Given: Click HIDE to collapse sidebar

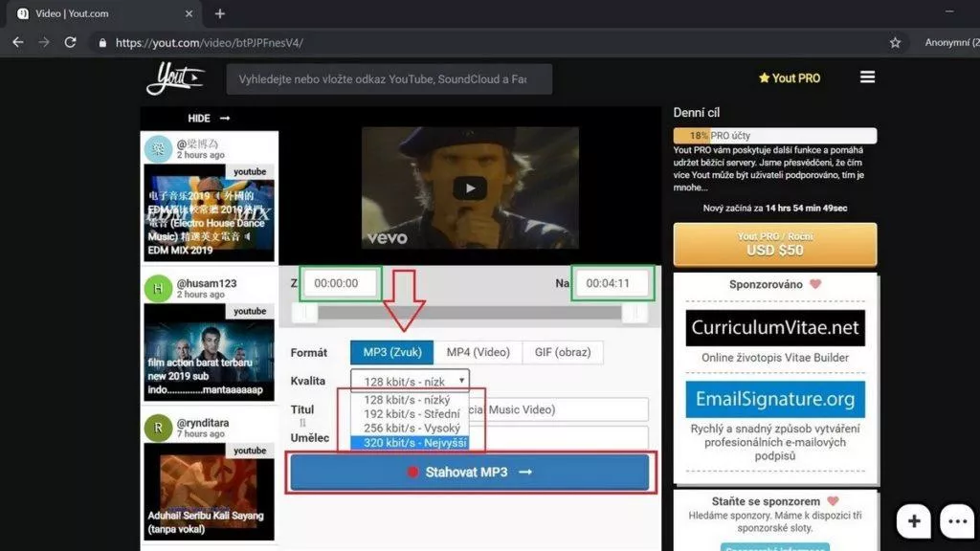Looking at the screenshot, I should coord(209,118).
